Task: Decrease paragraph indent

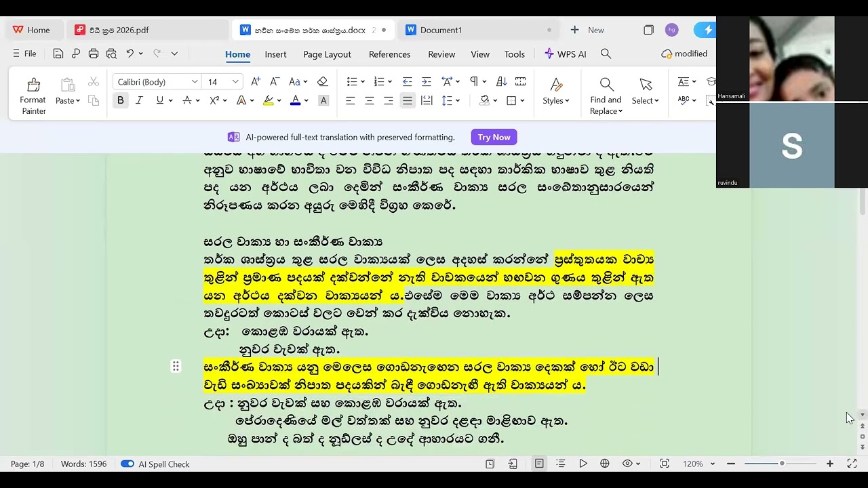Action: [407, 81]
